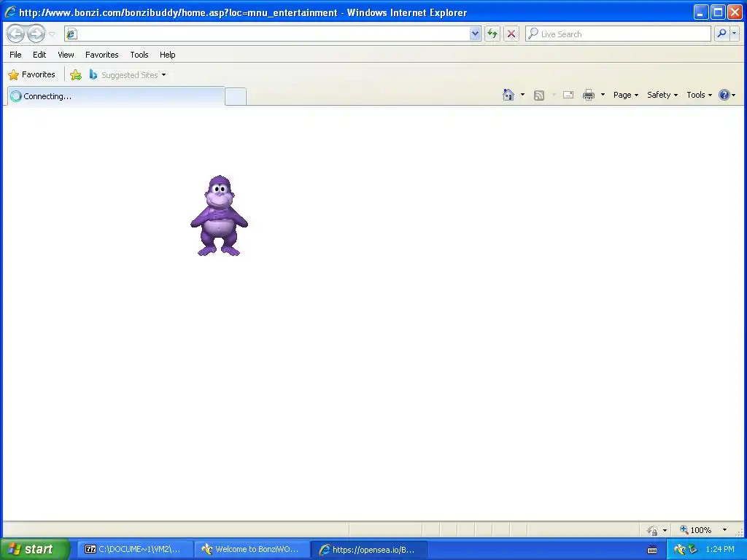Open the Suggested Sites link
Image resolution: width=747 pixels, height=560 pixels.
point(123,75)
